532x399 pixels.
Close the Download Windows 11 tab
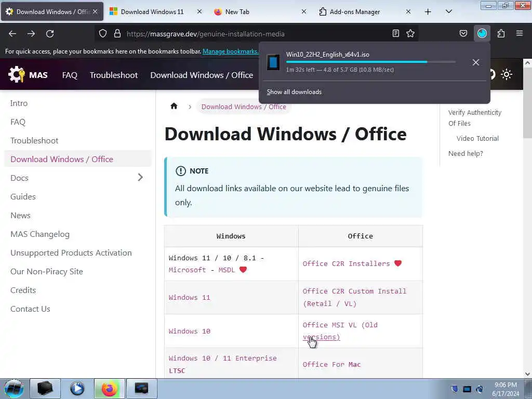tap(199, 11)
